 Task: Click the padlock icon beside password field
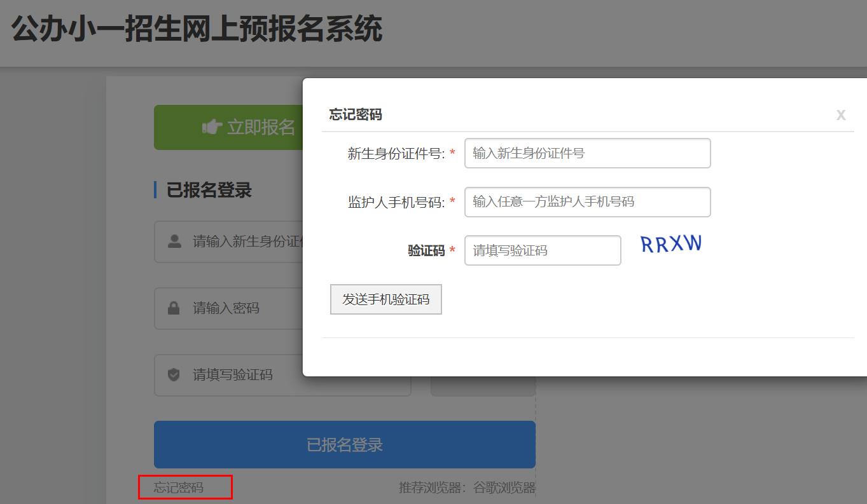(x=174, y=308)
